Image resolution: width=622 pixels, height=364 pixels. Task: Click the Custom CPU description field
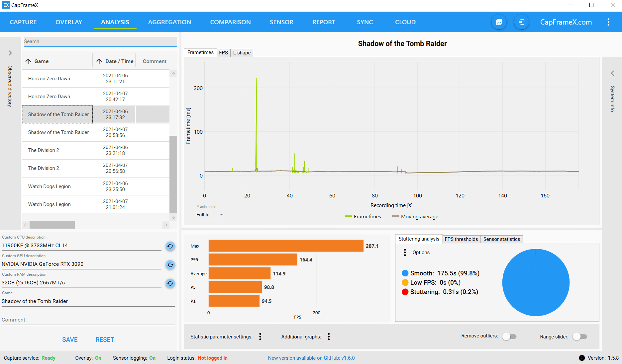(81, 246)
